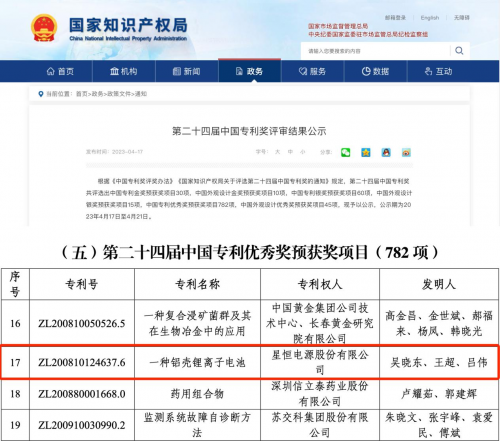This screenshot has height=441, width=500.
Task: Select the 政务 navigation tab
Action: (x=250, y=71)
